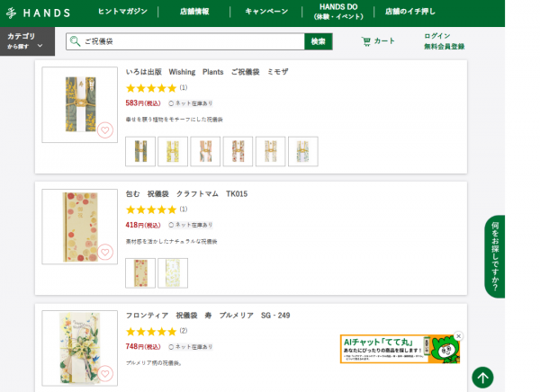Open the クラフトマム TK015 product image

(80, 227)
